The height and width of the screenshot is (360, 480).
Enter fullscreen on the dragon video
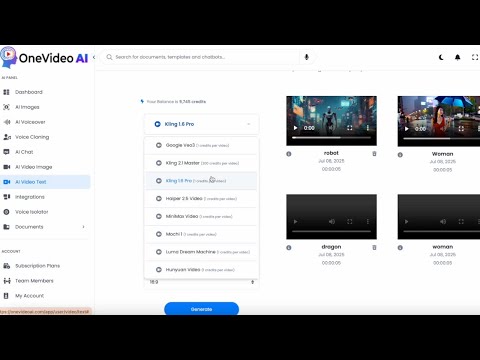[350, 222]
